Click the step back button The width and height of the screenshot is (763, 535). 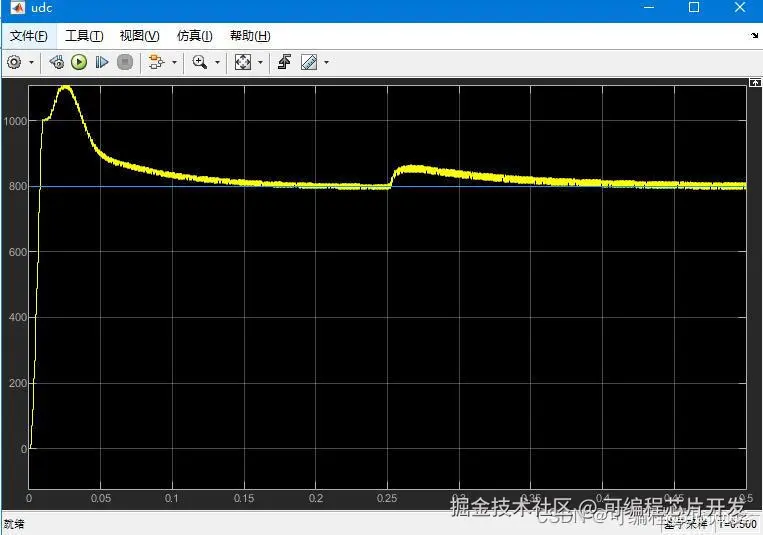tap(56, 62)
